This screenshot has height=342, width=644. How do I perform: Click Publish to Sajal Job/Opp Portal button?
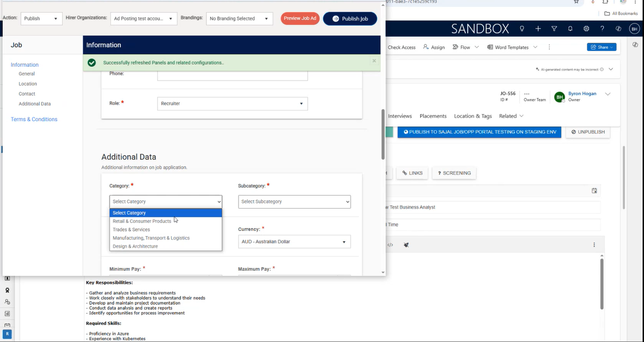(x=480, y=132)
